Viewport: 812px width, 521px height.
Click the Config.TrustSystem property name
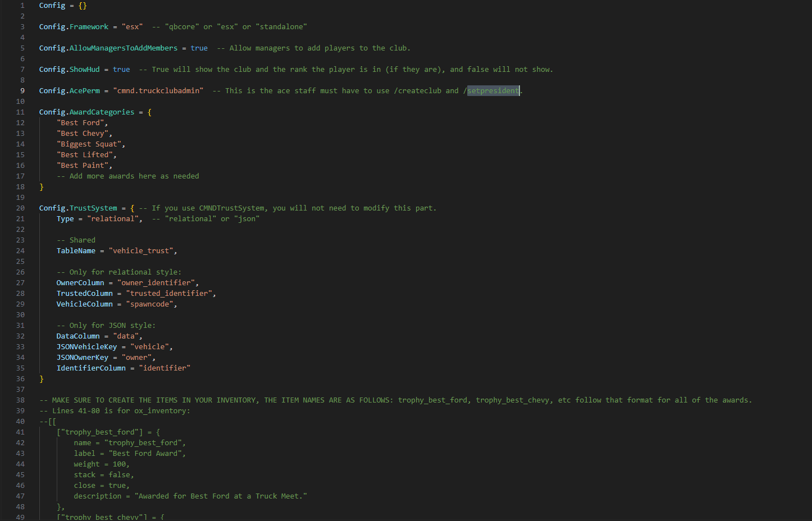tap(78, 208)
